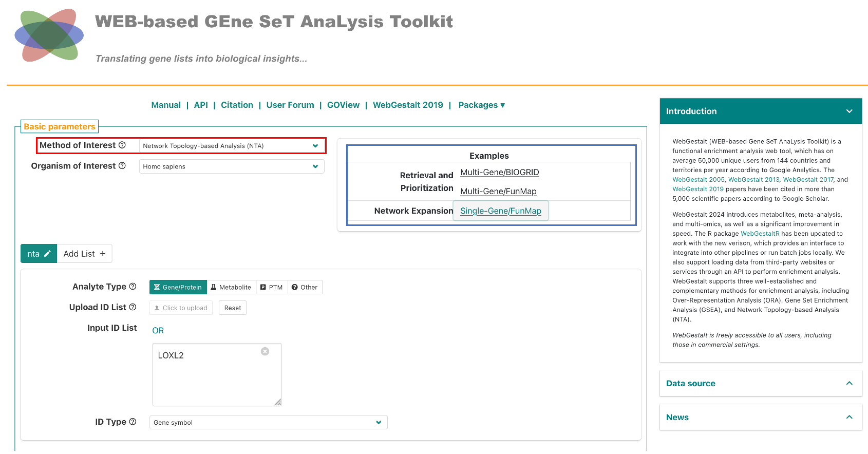Open WebGestalt 2017 paper link
Viewport: 868px width, 454px height.
[808, 179]
